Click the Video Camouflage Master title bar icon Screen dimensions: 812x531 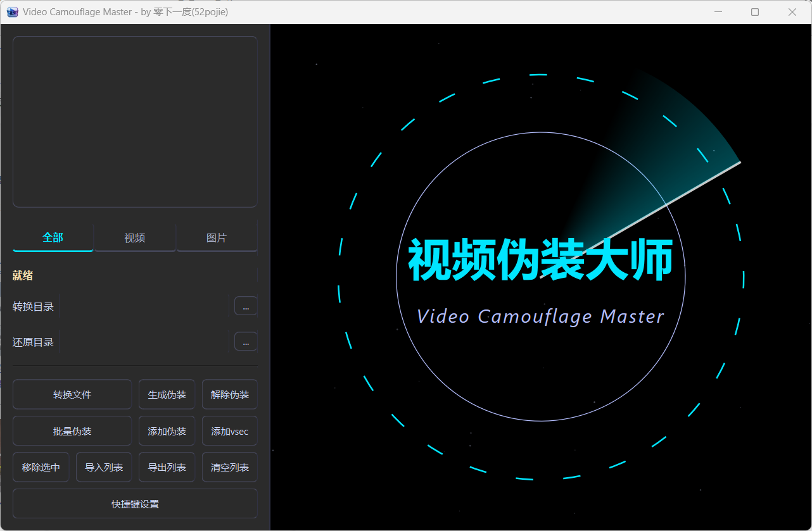point(12,11)
